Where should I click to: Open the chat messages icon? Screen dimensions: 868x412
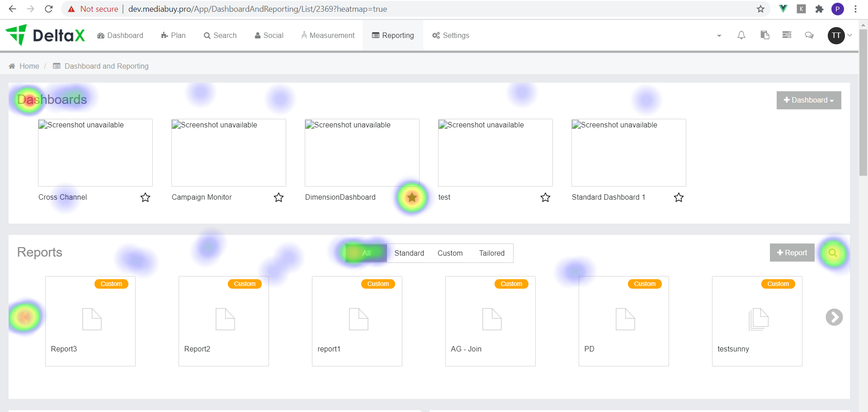809,35
